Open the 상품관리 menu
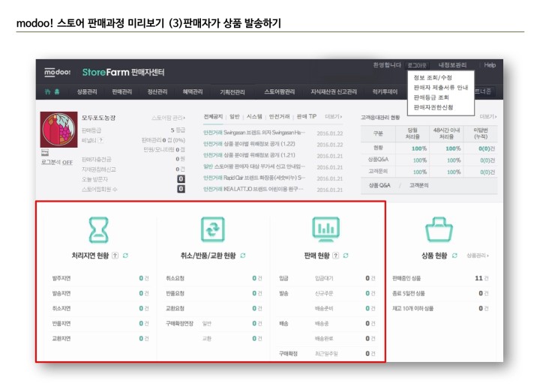The width and height of the screenshot is (540, 392). 87,91
